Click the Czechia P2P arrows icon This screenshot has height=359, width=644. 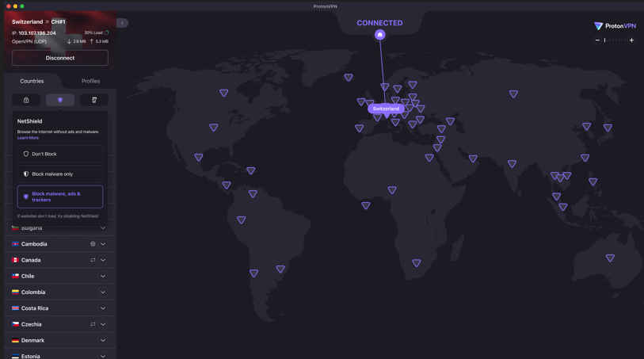[93, 324]
